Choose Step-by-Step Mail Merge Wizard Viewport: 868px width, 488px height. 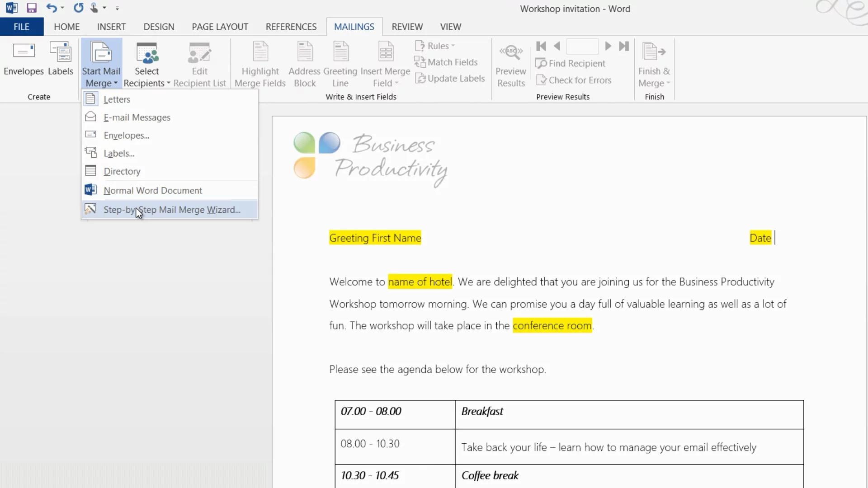[x=172, y=210]
